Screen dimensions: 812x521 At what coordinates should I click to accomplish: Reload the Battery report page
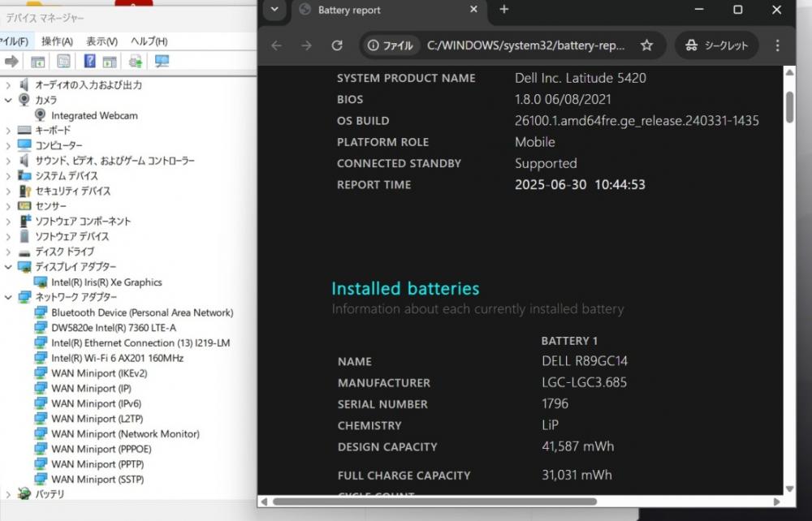[337, 45]
